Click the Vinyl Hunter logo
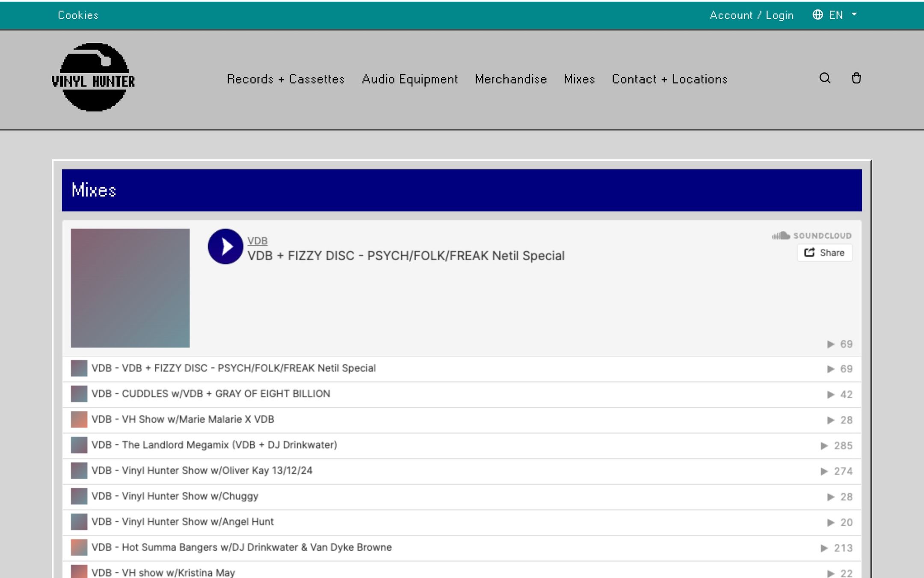This screenshot has height=578, width=924. 93,77
